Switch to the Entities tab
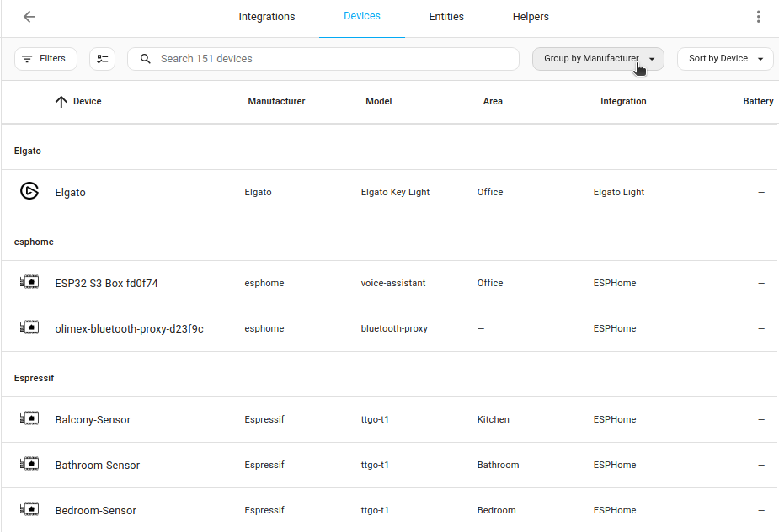The width and height of the screenshot is (779, 532). 446,17
